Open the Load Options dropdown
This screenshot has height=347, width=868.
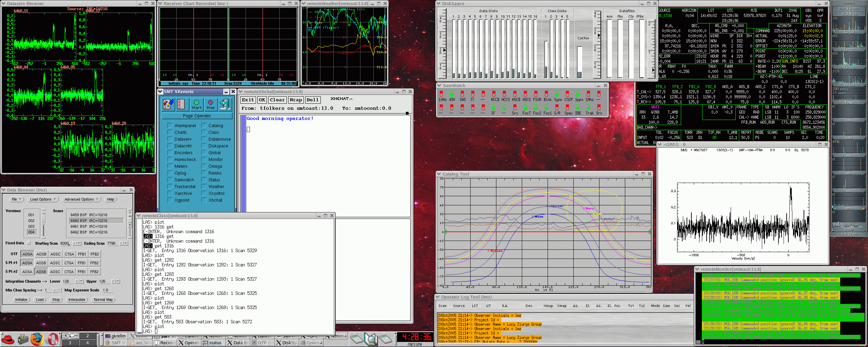click(x=43, y=199)
